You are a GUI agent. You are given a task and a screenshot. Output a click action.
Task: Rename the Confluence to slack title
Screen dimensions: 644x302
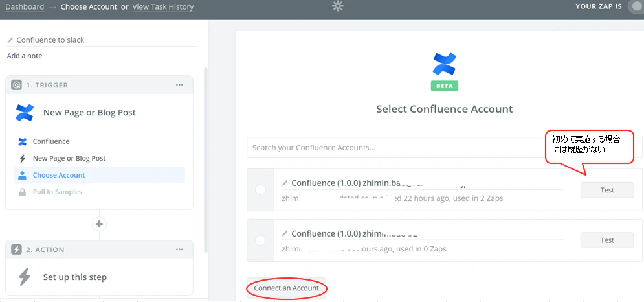[x=50, y=40]
